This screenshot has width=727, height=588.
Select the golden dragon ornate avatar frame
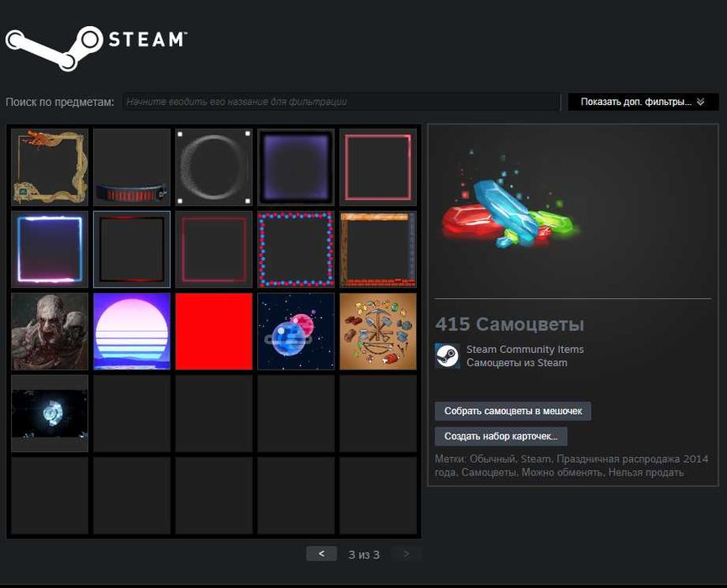click(x=50, y=167)
